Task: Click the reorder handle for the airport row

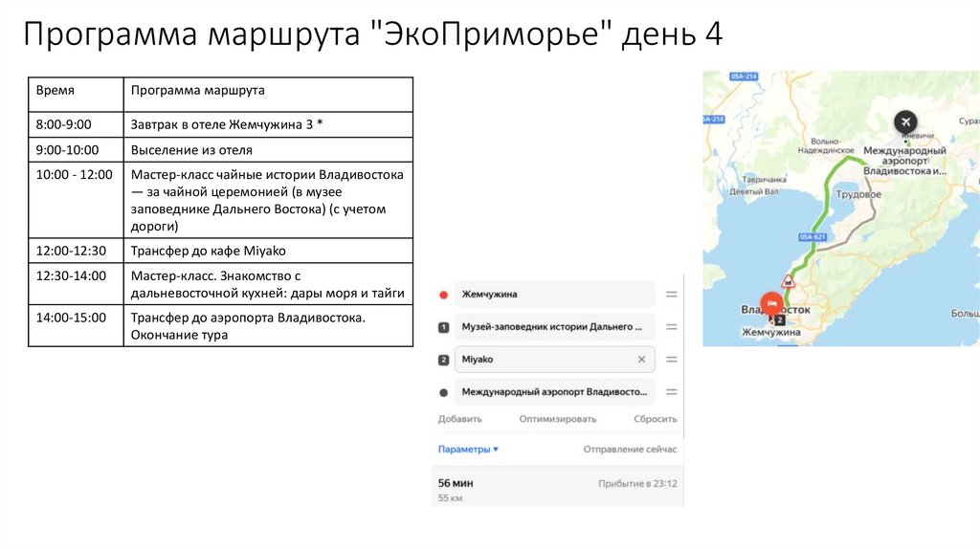Action: (x=671, y=392)
